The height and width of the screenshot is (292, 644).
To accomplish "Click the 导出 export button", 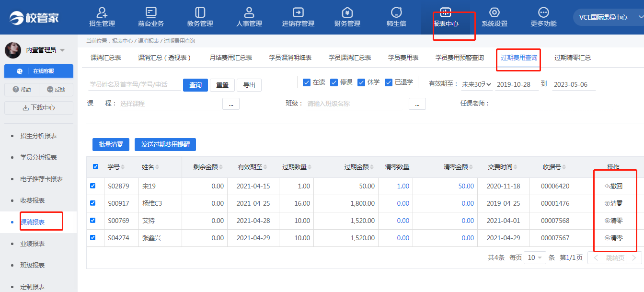I will 249,85.
